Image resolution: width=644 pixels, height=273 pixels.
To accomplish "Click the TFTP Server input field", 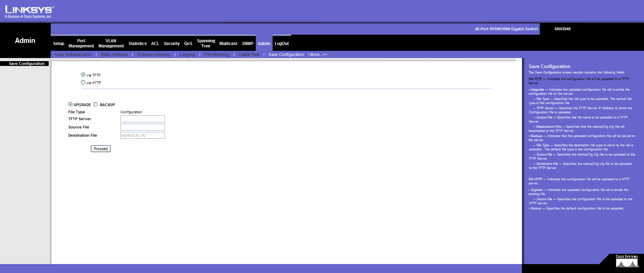I will coord(142,119).
